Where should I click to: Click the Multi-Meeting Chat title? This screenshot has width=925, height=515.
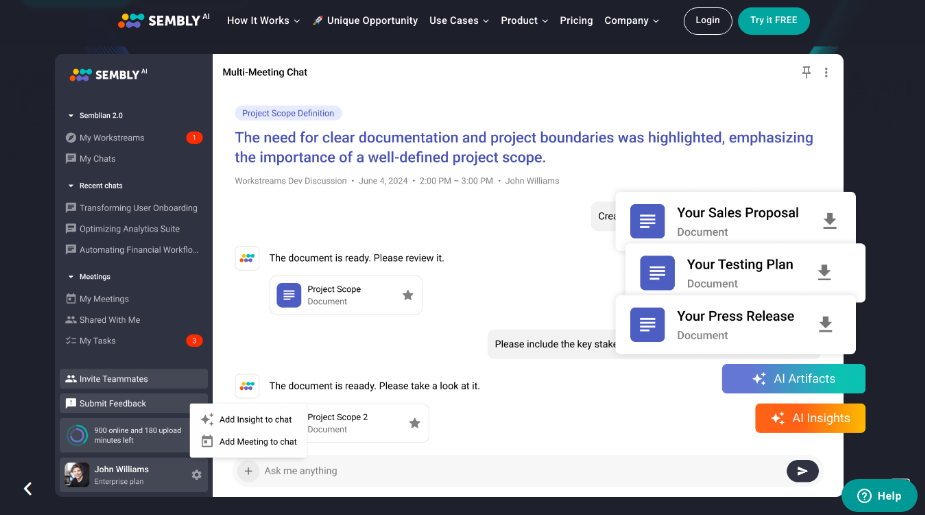pyautogui.click(x=265, y=73)
